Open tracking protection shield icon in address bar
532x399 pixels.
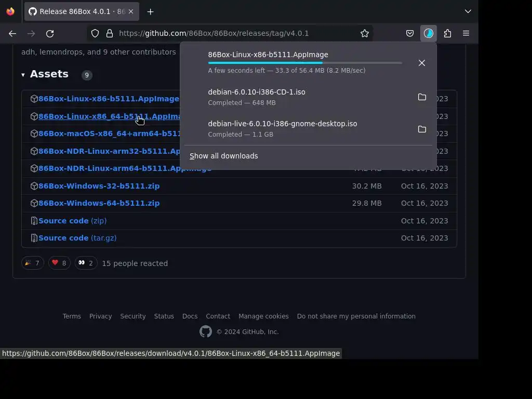point(95,33)
